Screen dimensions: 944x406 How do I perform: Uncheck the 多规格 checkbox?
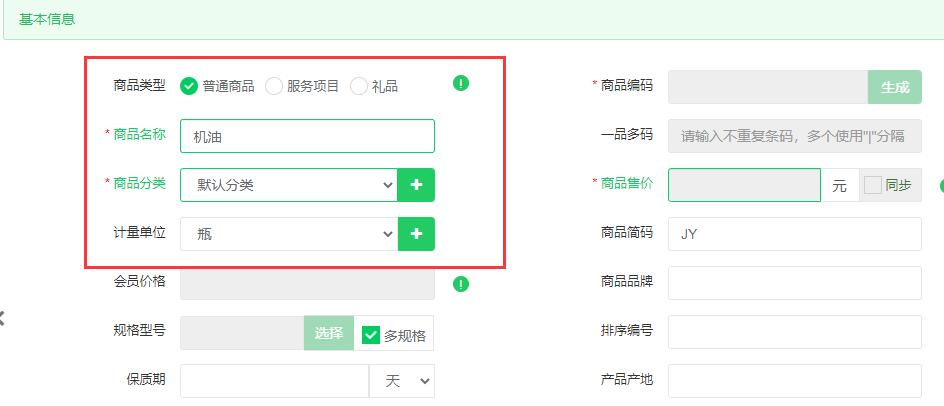371,335
